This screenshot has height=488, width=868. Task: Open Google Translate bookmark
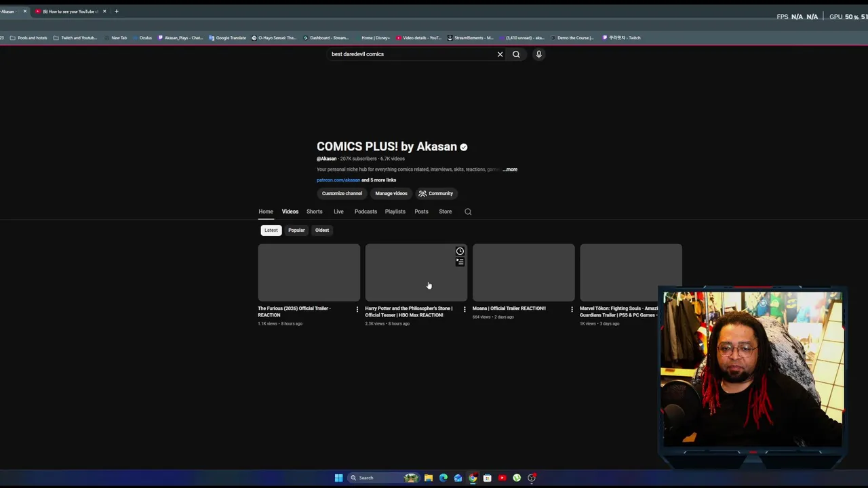(x=228, y=38)
